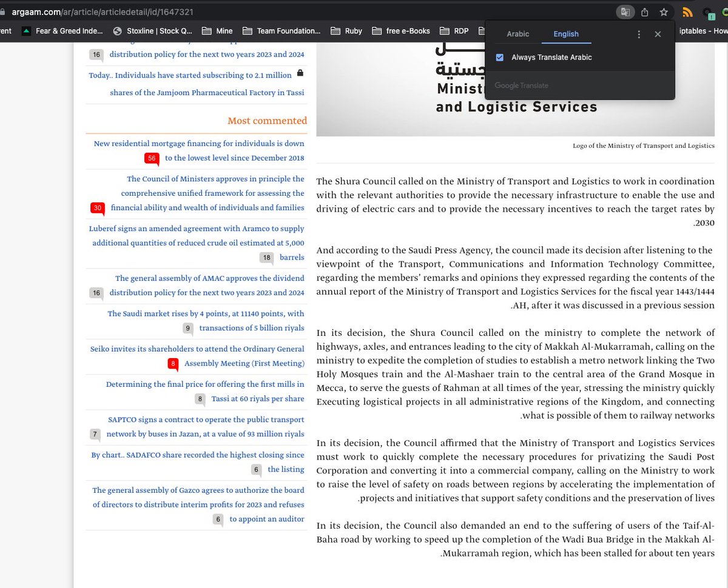
Task: Click the red 56 comments badge
Action: click(x=152, y=159)
